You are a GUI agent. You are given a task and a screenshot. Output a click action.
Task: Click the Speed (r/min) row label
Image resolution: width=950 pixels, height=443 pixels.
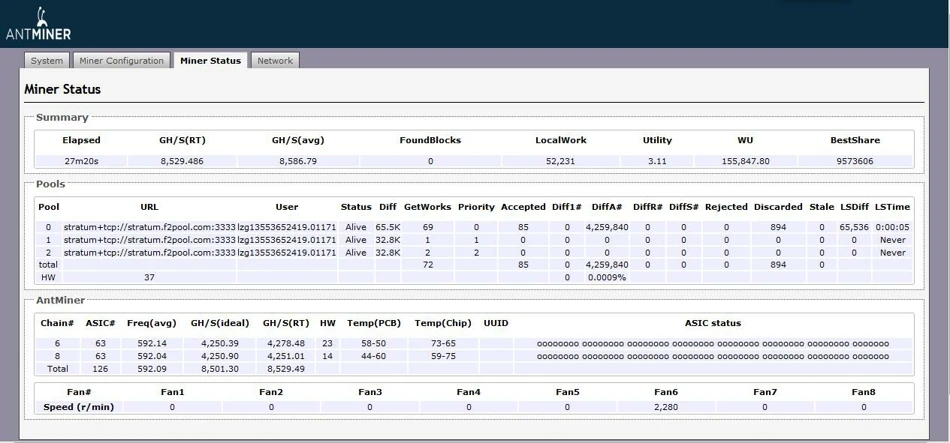[x=78, y=407]
